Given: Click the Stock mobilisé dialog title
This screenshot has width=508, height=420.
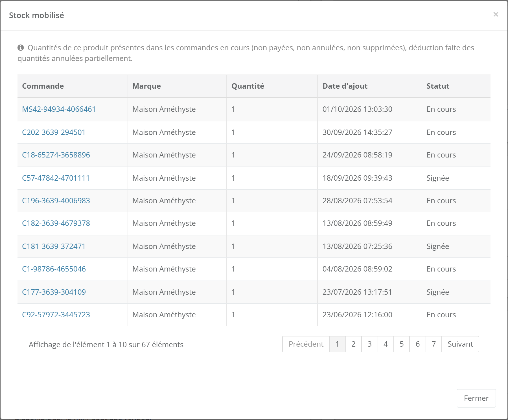Looking at the screenshot, I should point(36,15).
